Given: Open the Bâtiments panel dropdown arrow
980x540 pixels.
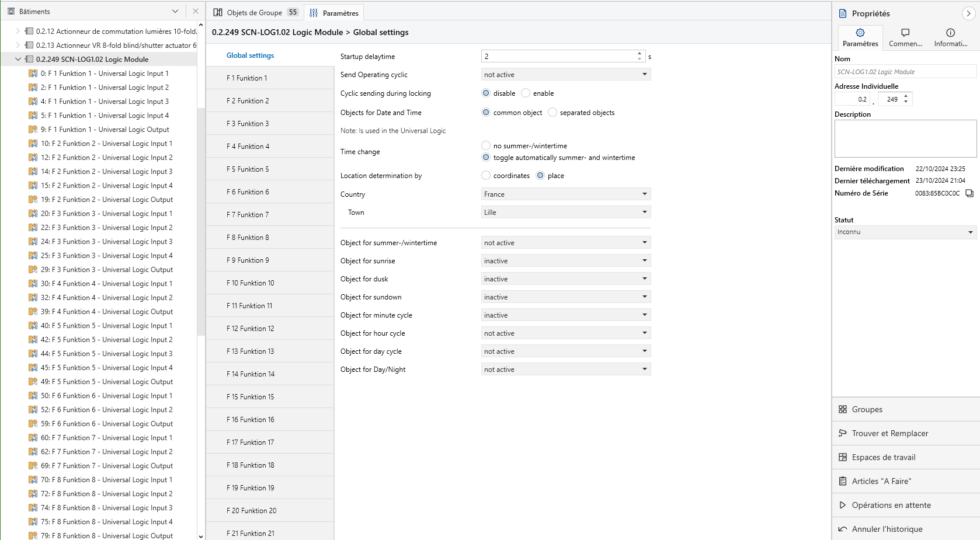Looking at the screenshot, I should (x=175, y=11).
